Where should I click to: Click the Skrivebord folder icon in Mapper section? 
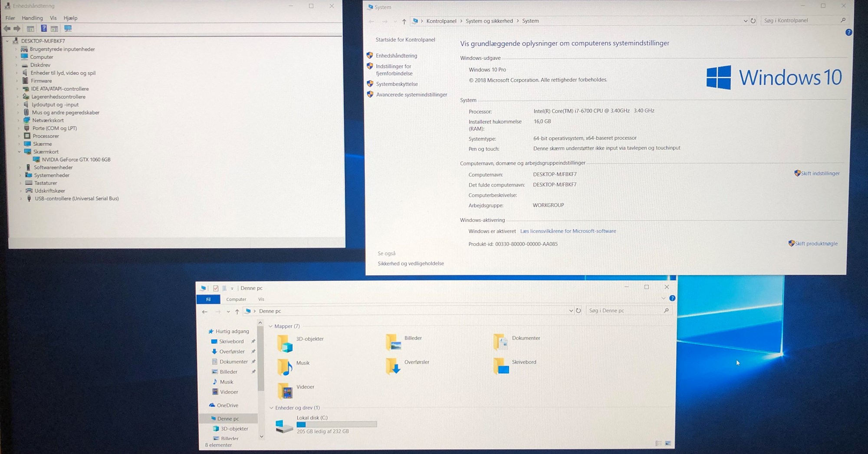[x=501, y=366]
